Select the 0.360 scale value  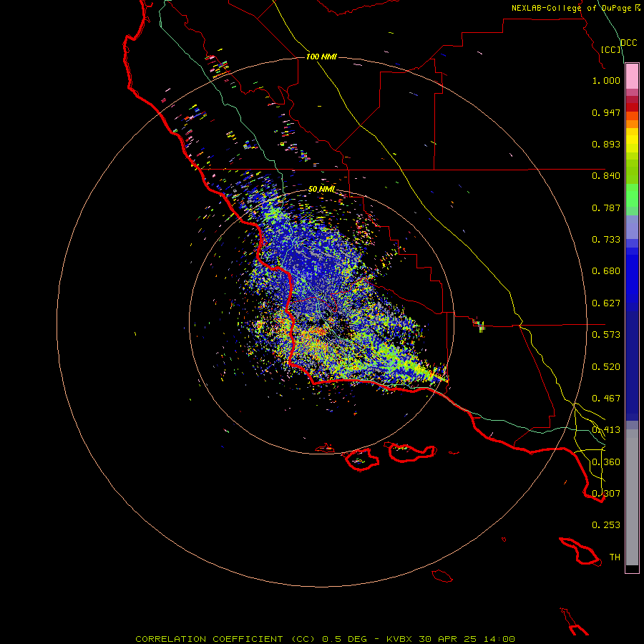coord(606,462)
